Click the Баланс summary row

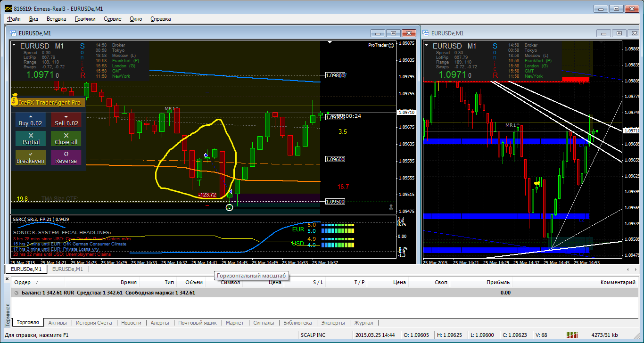pyautogui.click(x=325, y=293)
